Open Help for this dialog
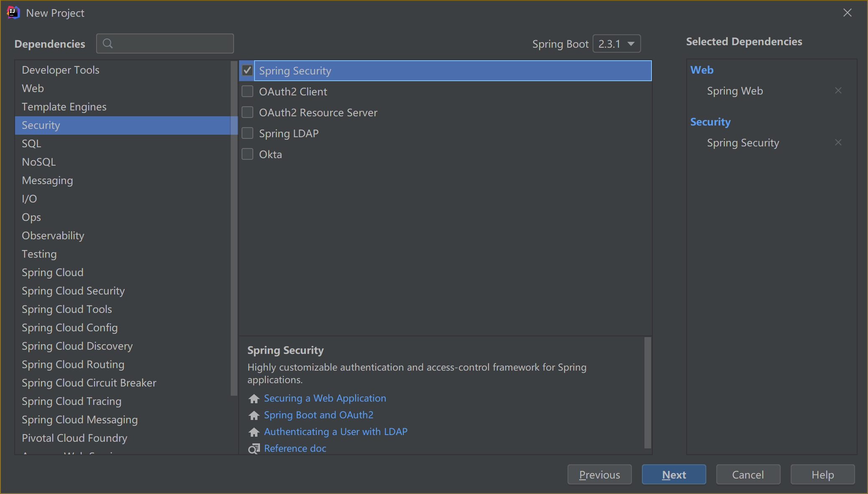The image size is (868, 494). click(822, 475)
